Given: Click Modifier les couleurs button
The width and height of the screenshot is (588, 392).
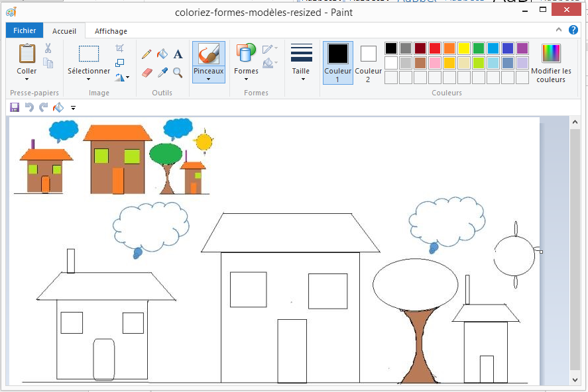Looking at the screenshot, I should point(551,62).
